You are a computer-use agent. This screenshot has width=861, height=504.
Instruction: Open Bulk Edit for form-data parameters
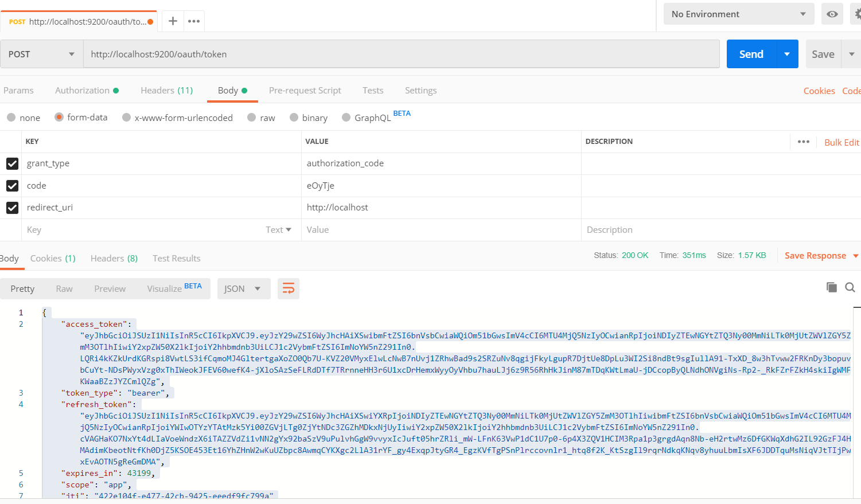[x=841, y=142]
